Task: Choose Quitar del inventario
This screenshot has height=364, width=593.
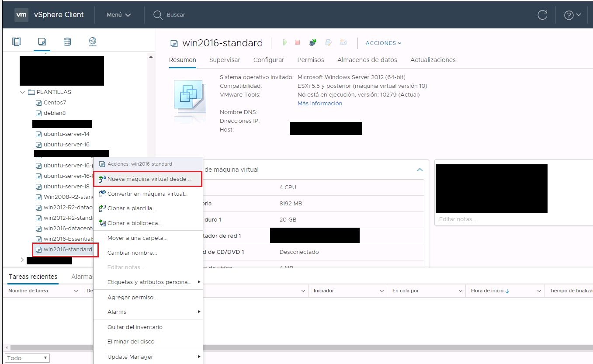Action: pos(148,327)
